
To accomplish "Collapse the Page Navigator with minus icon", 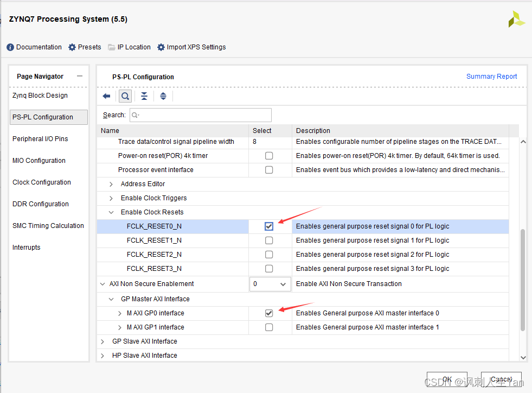I will pos(80,76).
